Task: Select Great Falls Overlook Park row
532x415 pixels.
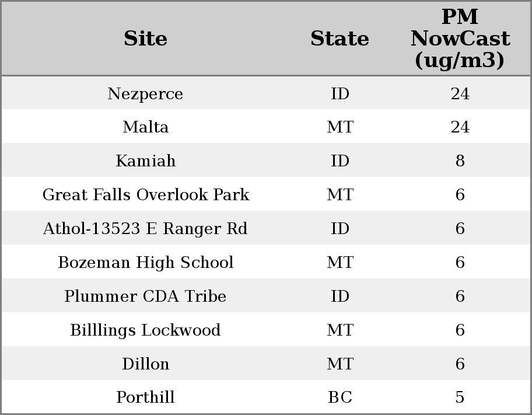Action: coord(145,195)
